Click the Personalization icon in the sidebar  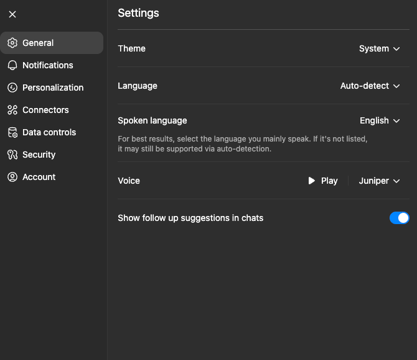[12, 87]
